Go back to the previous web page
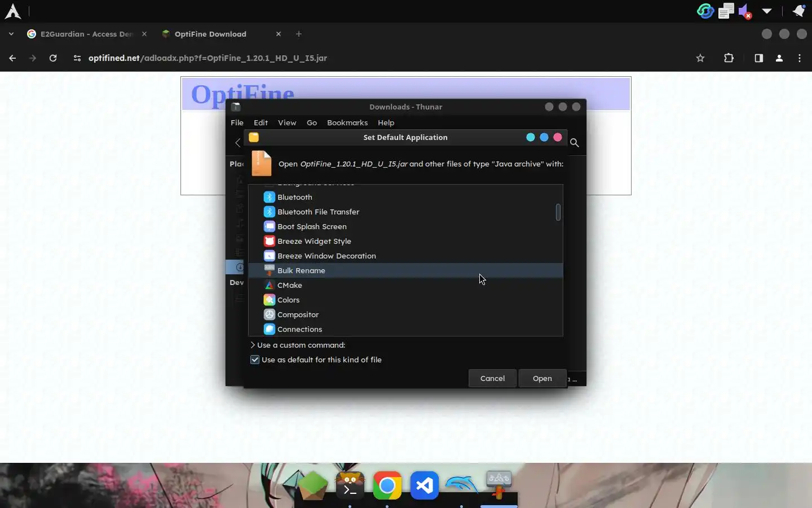The height and width of the screenshot is (508, 812). coord(12,58)
